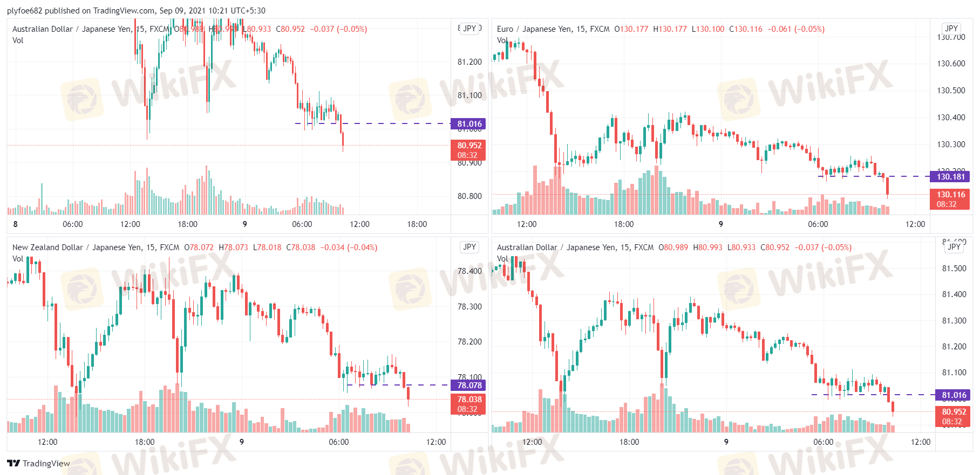Click the red 78.038 current price label
The height and width of the screenshot is (475, 980).
pyautogui.click(x=469, y=400)
